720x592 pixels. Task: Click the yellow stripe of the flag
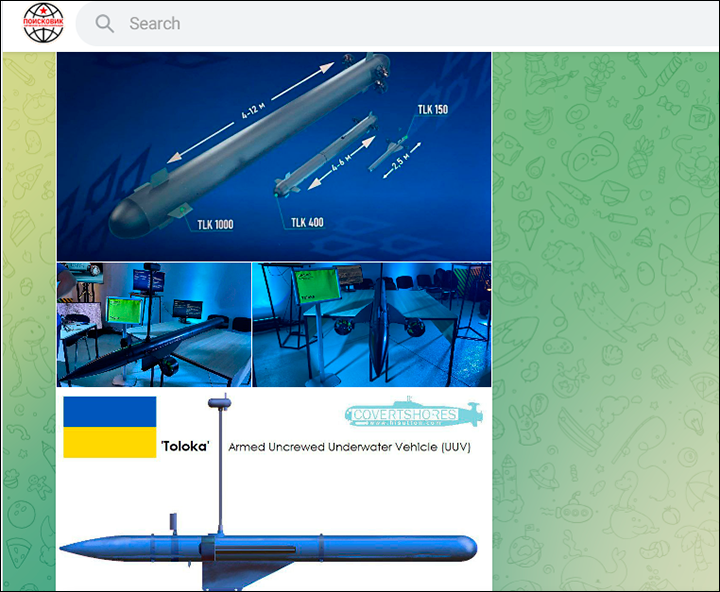[109, 443]
